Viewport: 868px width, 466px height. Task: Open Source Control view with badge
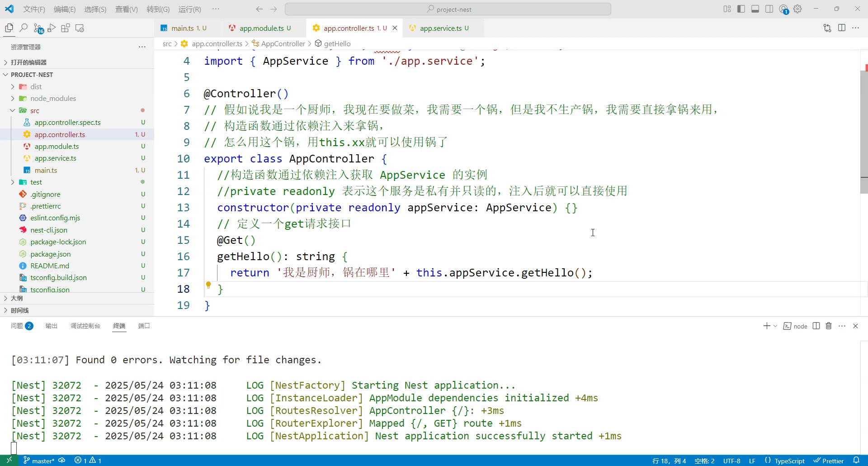click(38, 28)
